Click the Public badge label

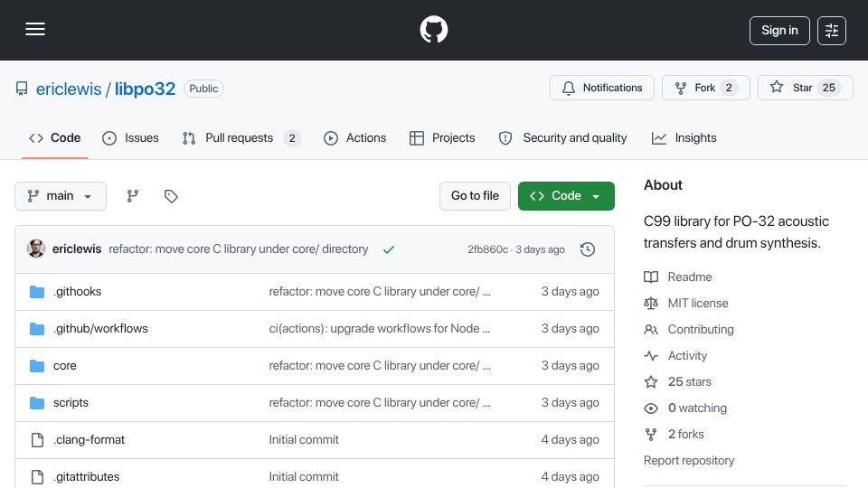pyautogui.click(x=203, y=89)
